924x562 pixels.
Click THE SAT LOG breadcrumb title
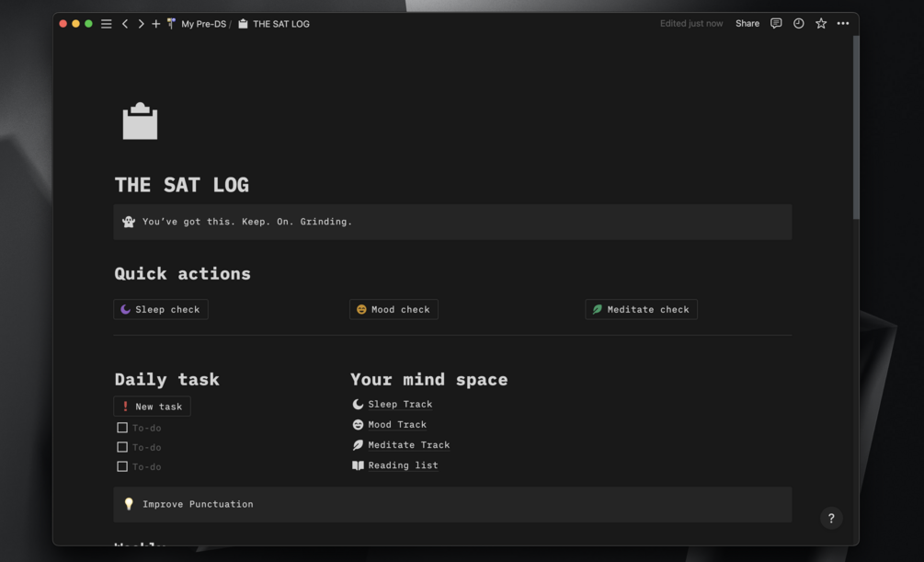[281, 24]
